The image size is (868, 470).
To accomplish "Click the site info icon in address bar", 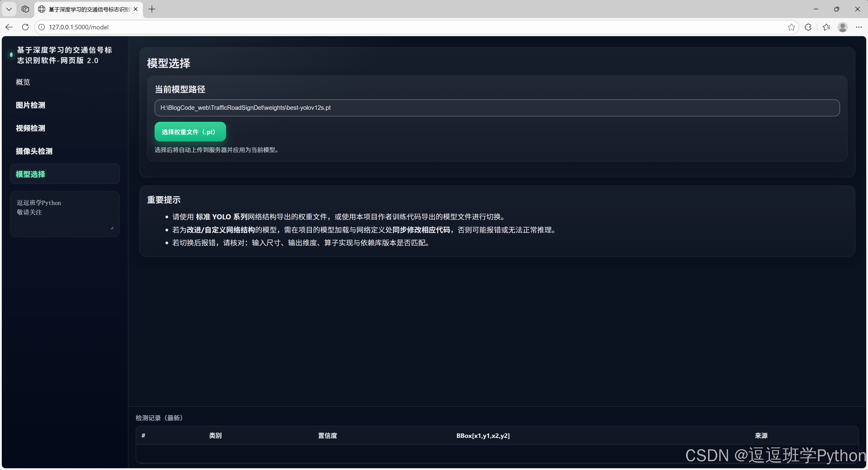I will click(41, 27).
